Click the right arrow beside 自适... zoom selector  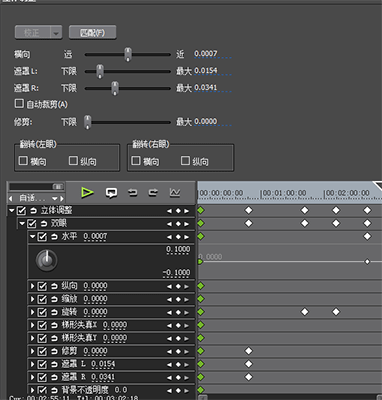pos(62,199)
